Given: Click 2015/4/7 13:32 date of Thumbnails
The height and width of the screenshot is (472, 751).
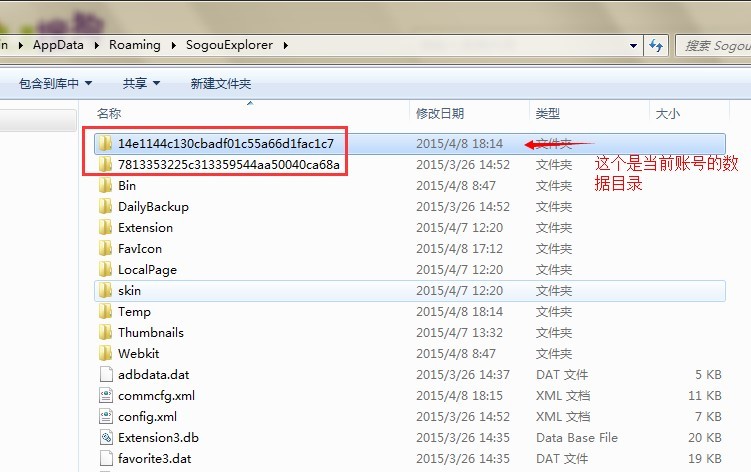Looking at the screenshot, I should pos(459,333).
